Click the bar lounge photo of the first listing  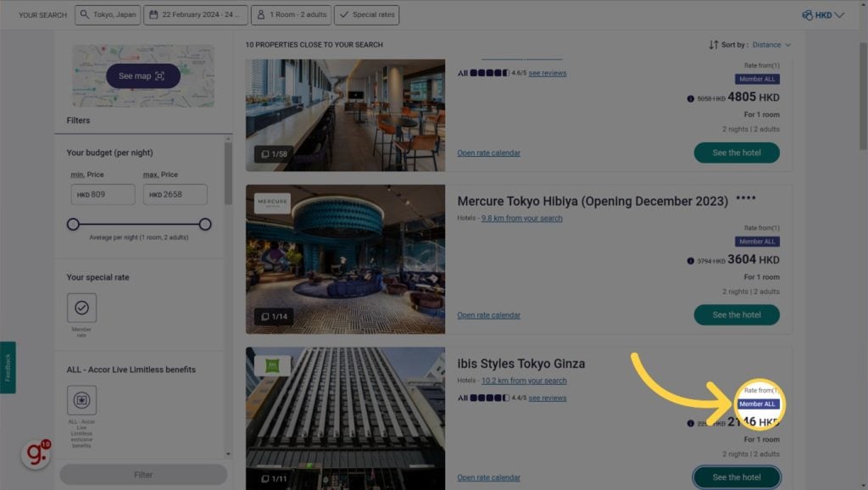(x=346, y=115)
